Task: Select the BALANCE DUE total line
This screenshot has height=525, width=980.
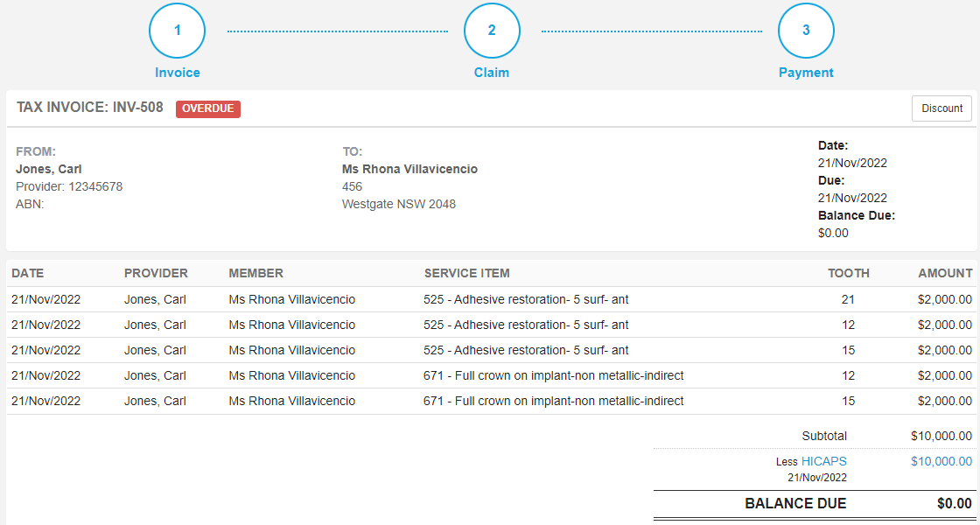Action: (794, 503)
